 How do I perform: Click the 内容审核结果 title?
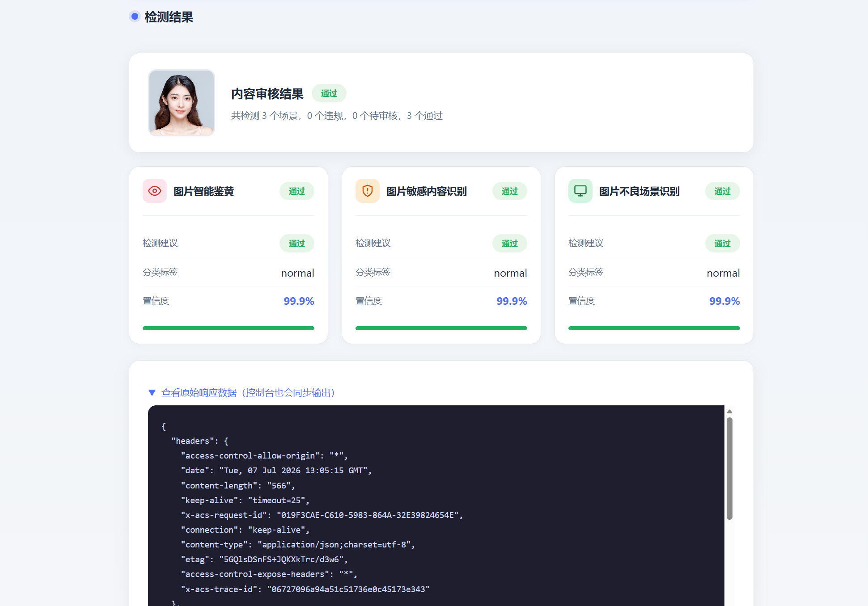click(x=267, y=94)
